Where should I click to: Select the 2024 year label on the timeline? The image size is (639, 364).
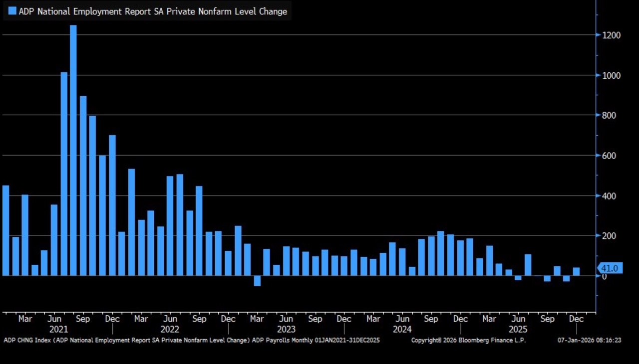click(402, 330)
